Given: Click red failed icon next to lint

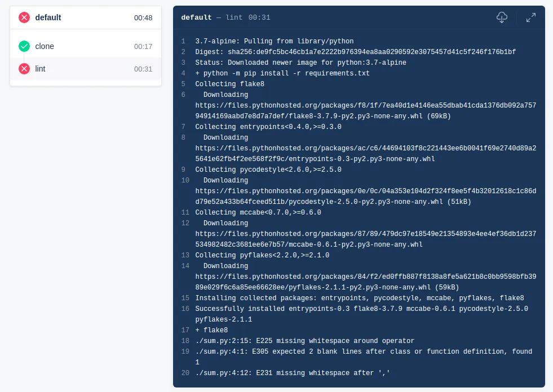Looking at the screenshot, I should [24, 69].
